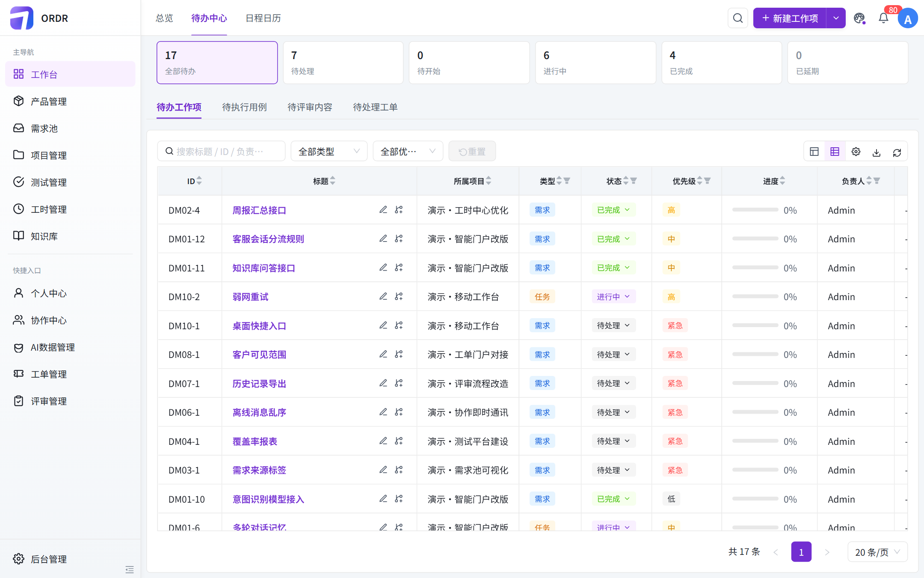Sort the table by 类型 column

(559, 181)
